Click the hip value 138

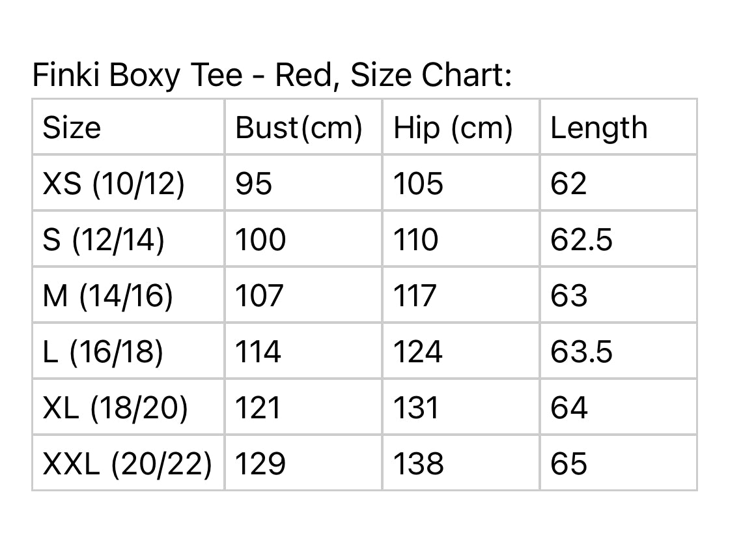coord(419,463)
